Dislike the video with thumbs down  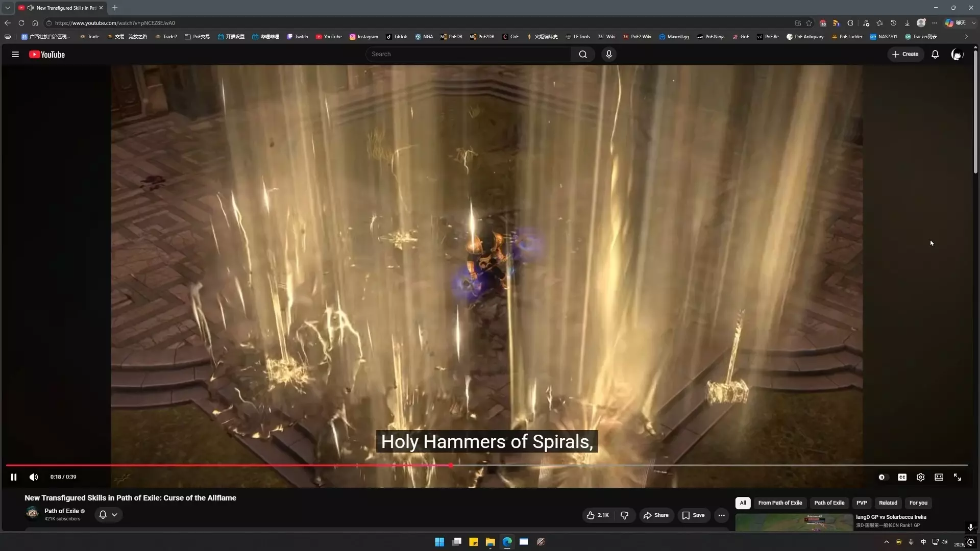(x=625, y=515)
